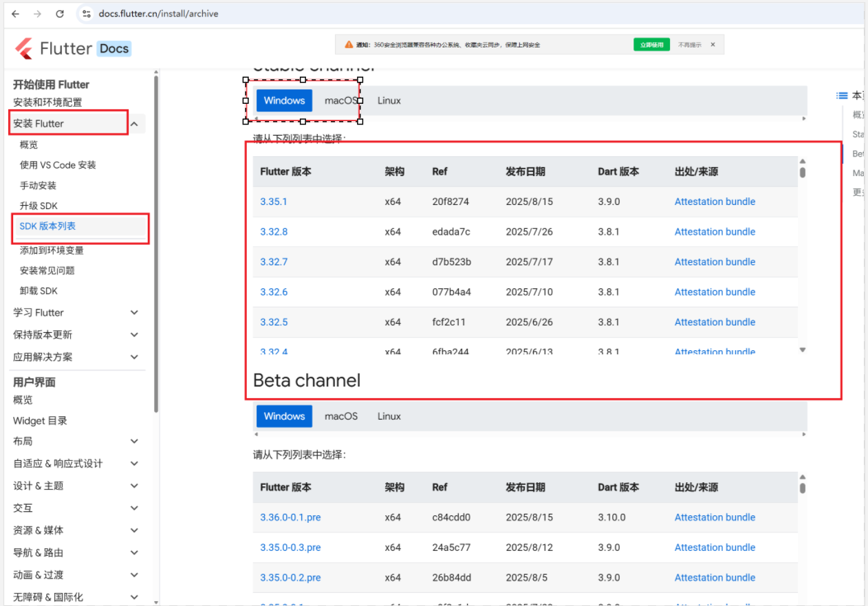Expand the 资源 & 媒体 section

[x=134, y=530]
